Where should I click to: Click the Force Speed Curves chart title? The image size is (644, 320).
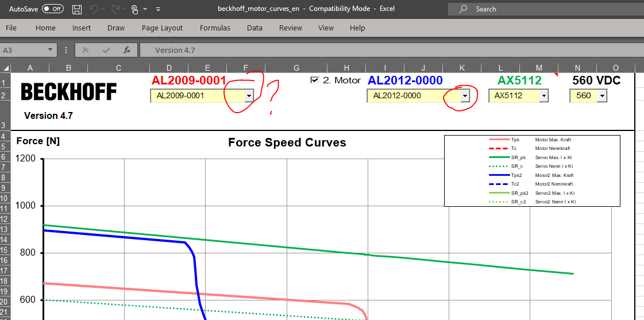(x=287, y=142)
